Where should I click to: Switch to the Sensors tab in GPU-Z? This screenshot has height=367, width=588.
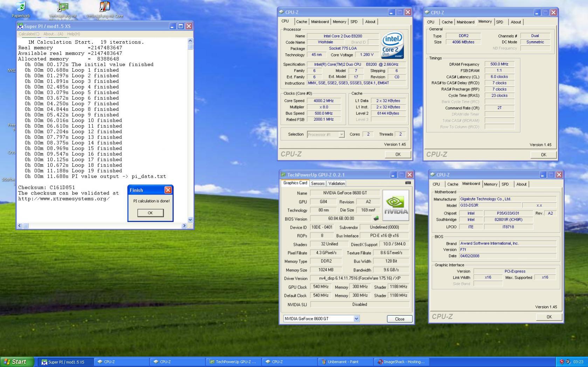[318, 183]
